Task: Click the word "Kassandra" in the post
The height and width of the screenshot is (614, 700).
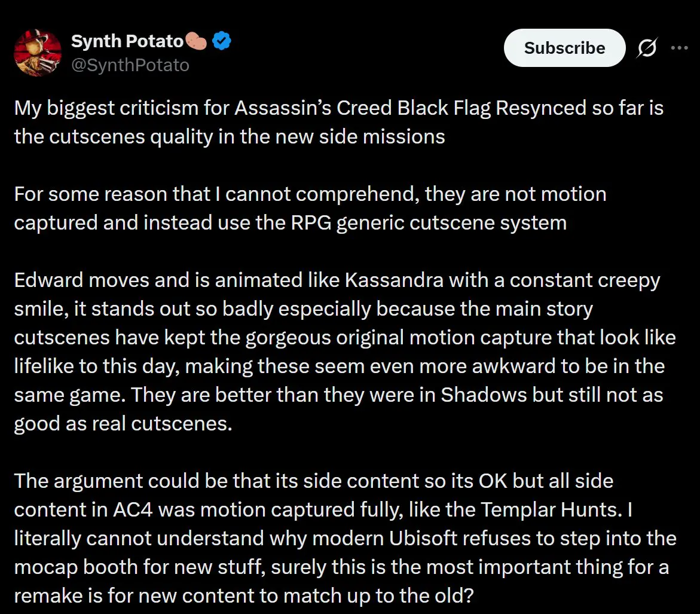Action: (x=394, y=280)
